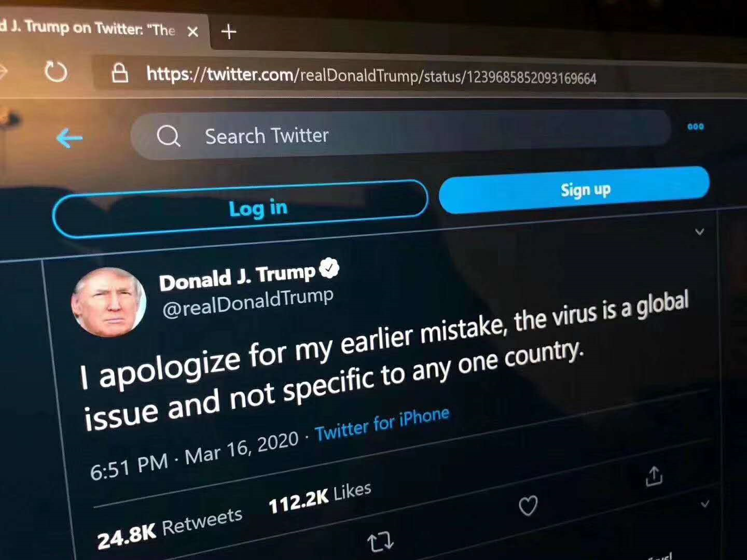747x560 pixels.
Task: Click the Retweet arrows icon
Action: pyautogui.click(x=380, y=542)
